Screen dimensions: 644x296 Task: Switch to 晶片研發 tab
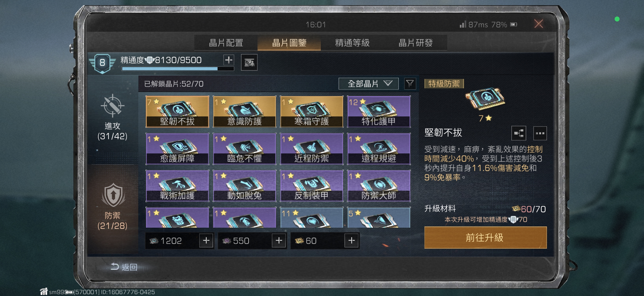point(415,43)
